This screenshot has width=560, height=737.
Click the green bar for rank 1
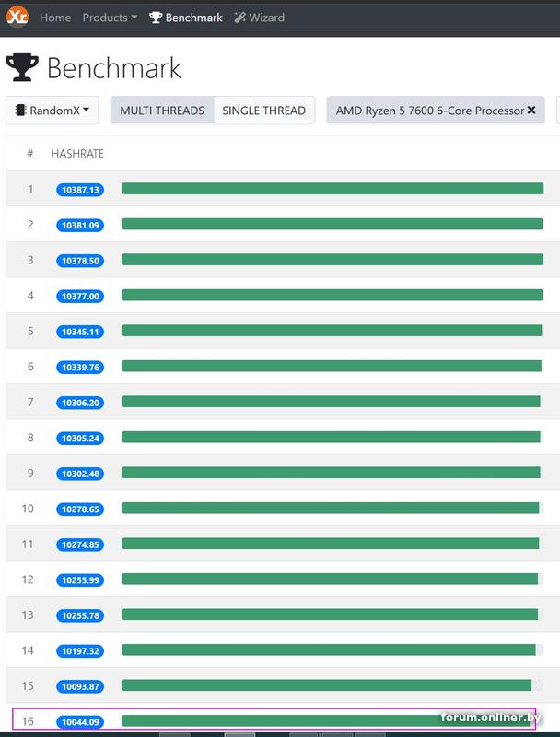point(332,189)
